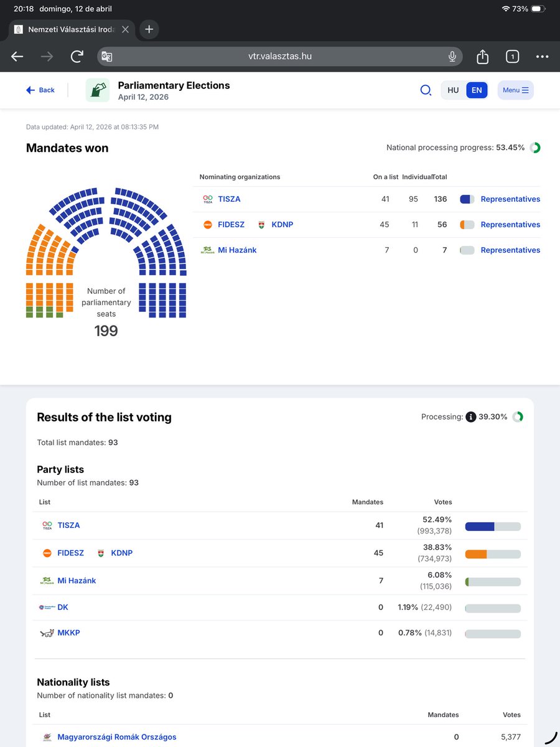Viewport: 560px width, 747px height.
Task: Click info icon next to Processing
Action: (470, 417)
